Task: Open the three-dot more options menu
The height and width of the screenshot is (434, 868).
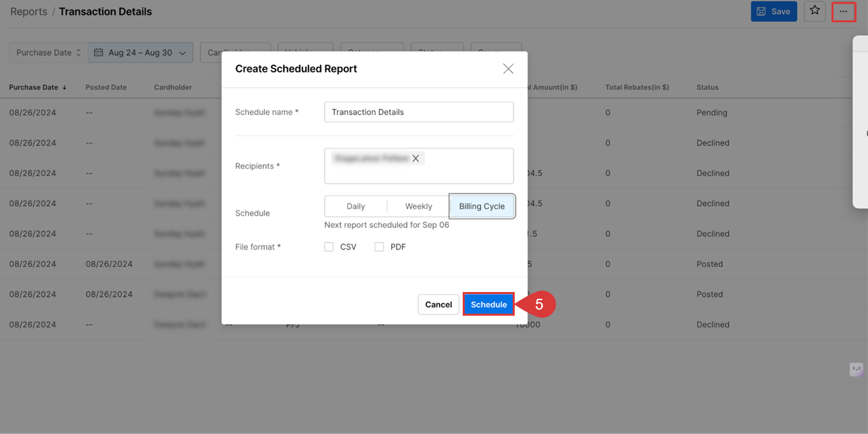Action: point(843,11)
